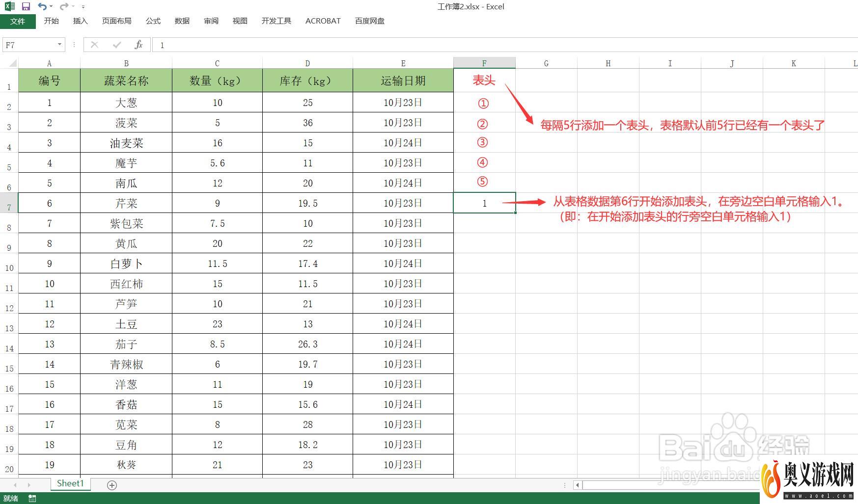Click header cell 运输日期
The height and width of the screenshot is (504, 858).
coord(403,80)
